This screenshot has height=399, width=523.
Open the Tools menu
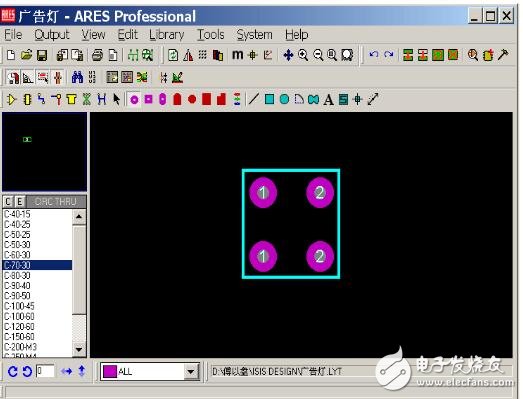click(210, 35)
